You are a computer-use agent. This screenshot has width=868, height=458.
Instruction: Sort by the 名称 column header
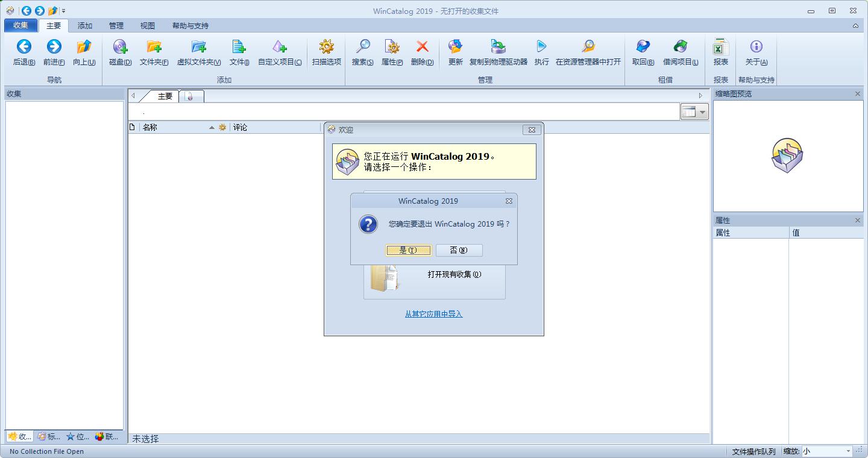[x=178, y=127]
